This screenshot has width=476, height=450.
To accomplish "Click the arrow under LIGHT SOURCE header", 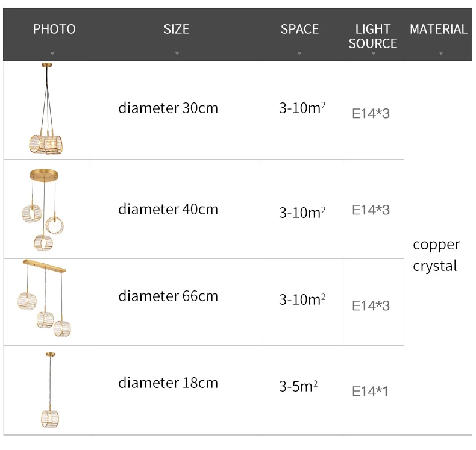I will pyautogui.click(x=373, y=54).
